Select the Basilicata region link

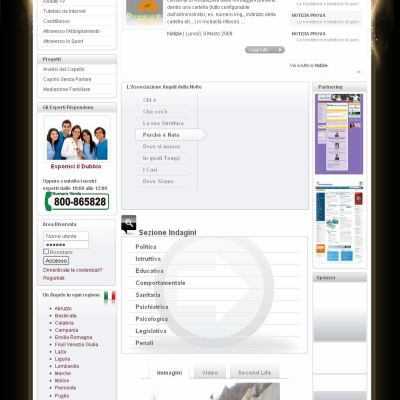pyautogui.click(x=66, y=316)
